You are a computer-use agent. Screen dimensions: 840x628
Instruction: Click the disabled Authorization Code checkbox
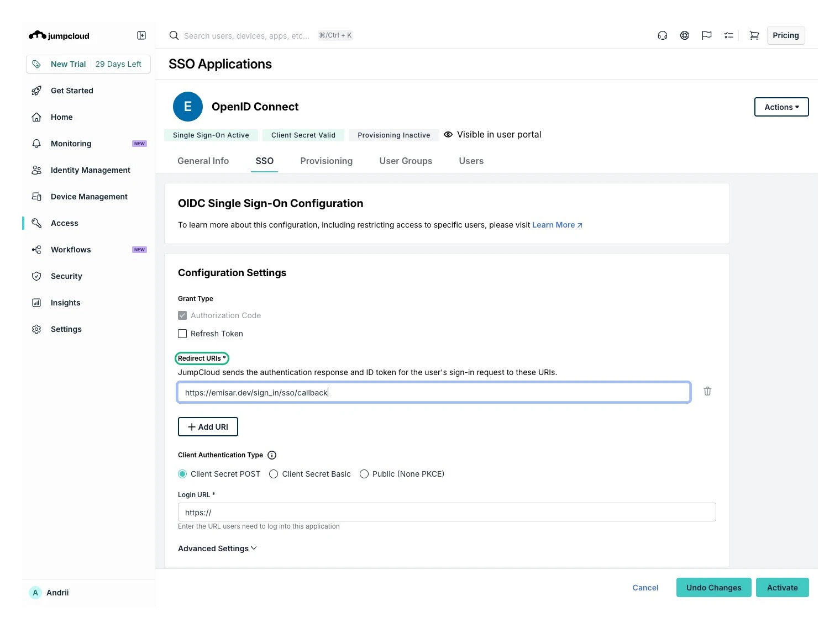(x=182, y=315)
